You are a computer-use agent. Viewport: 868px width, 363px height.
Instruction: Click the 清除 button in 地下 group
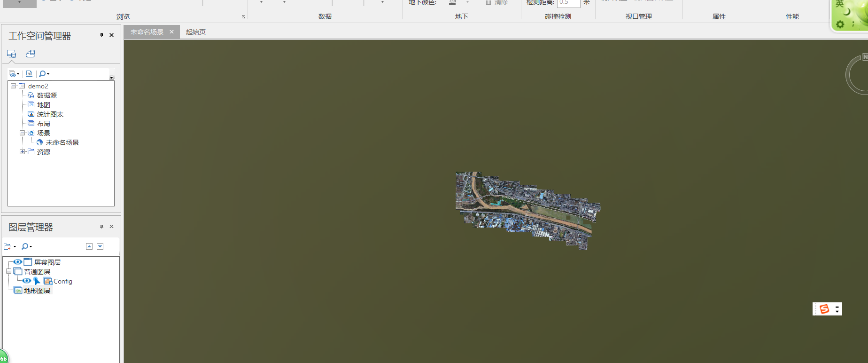point(496,3)
